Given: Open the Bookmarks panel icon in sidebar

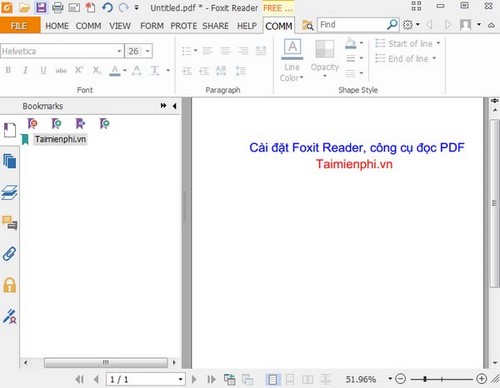Looking at the screenshot, I should click(x=10, y=130).
